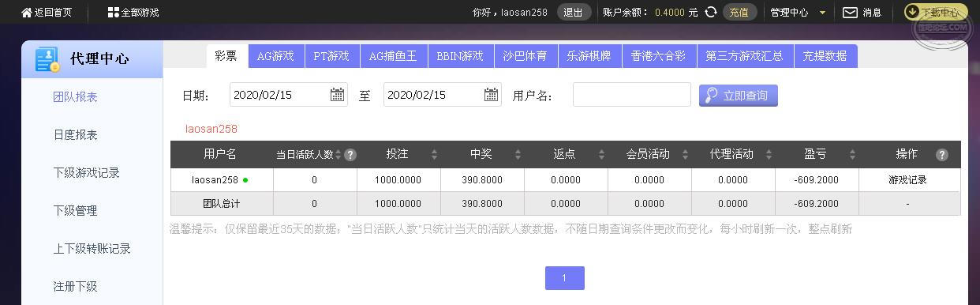This screenshot has width=980, height=305.
Task: Click the 用户名 column header
Action: click(x=220, y=154)
